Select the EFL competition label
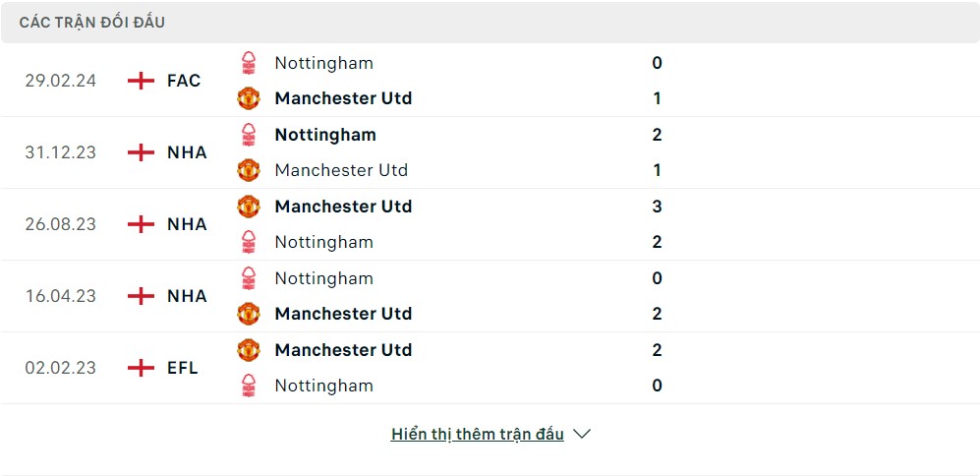This screenshot has width=980, height=476. [183, 368]
